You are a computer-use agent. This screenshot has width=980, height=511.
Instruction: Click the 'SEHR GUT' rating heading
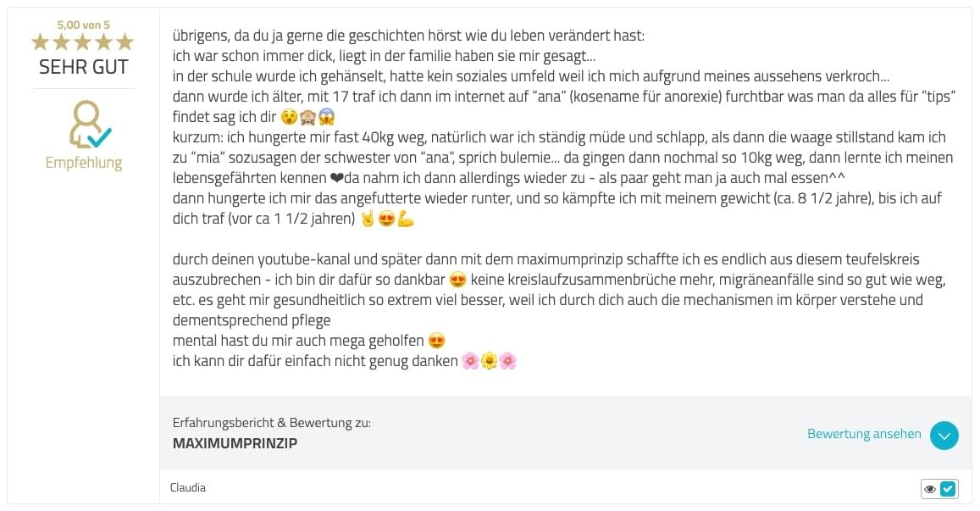83,67
